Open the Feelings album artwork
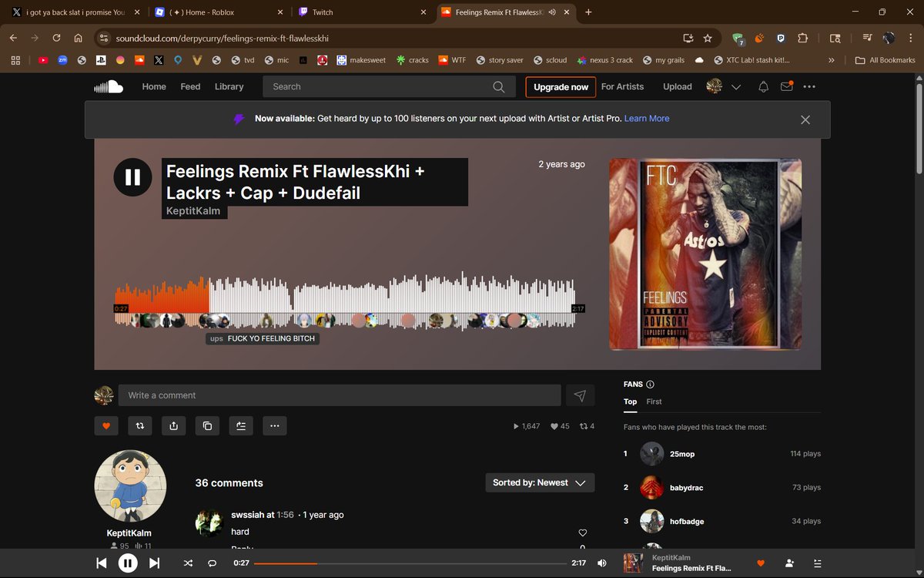 pos(705,254)
